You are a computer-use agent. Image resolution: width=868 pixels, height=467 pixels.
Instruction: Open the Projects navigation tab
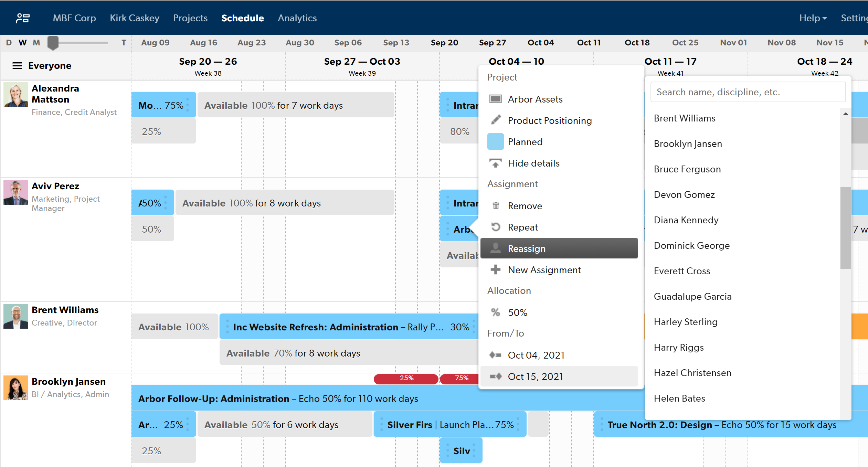point(191,18)
